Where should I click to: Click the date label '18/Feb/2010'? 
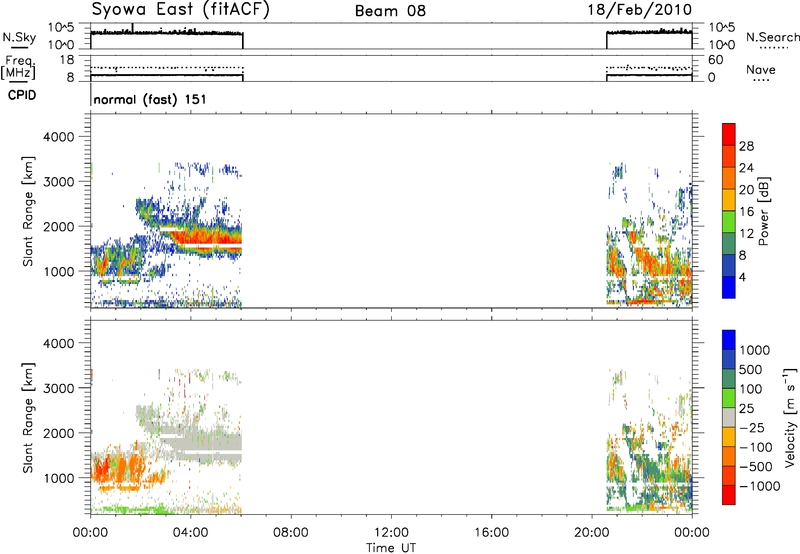640,10
